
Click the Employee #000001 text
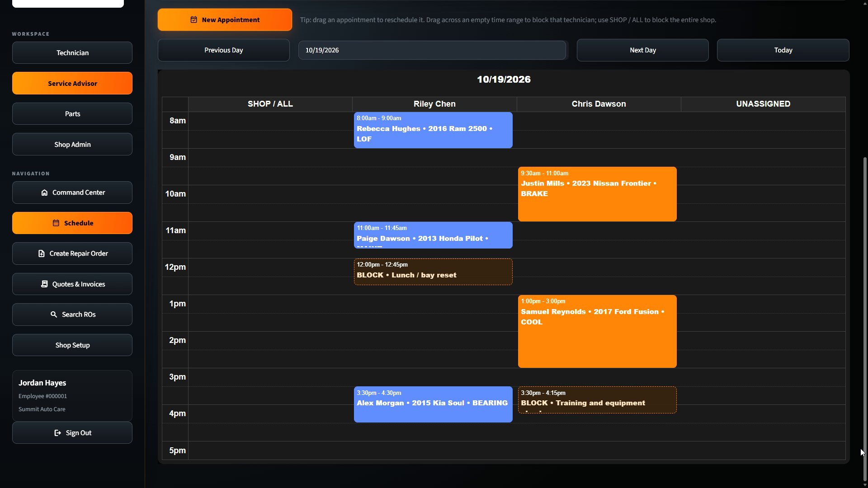[x=42, y=396]
